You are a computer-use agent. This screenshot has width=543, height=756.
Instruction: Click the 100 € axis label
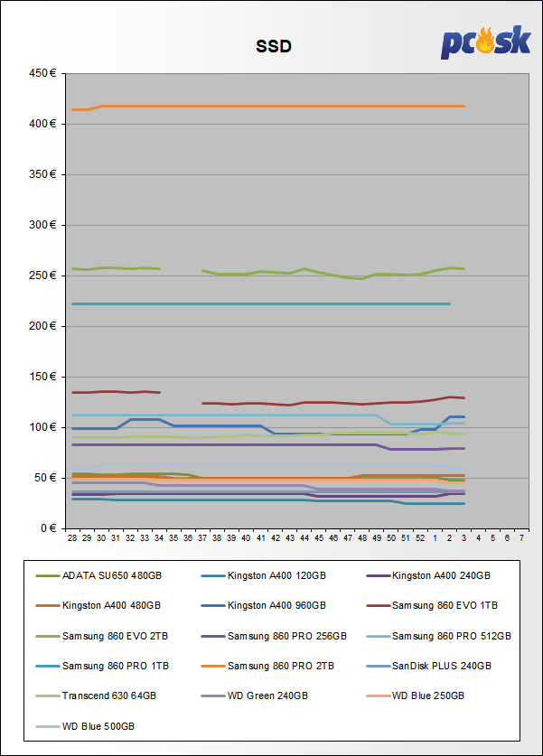click(42, 427)
